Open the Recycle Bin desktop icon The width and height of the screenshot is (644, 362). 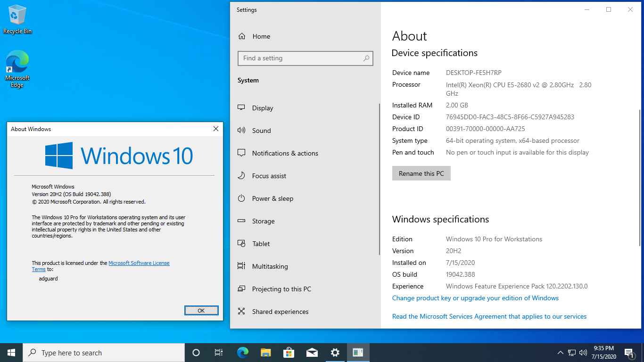[17, 19]
